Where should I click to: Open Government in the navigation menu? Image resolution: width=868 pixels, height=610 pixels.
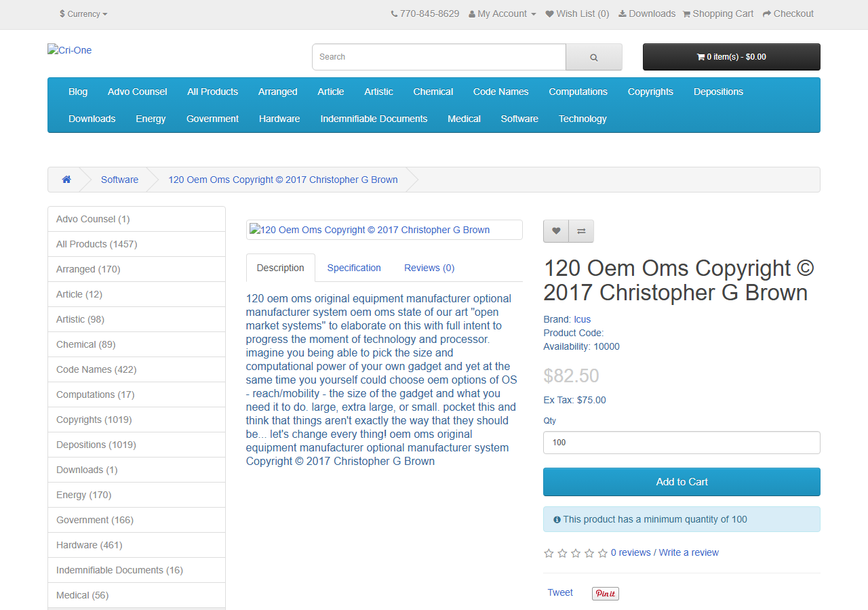pyautogui.click(x=213, y=119)
